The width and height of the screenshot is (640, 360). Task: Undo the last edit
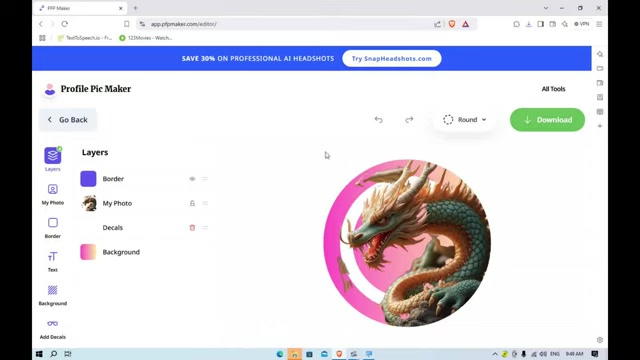378,120
